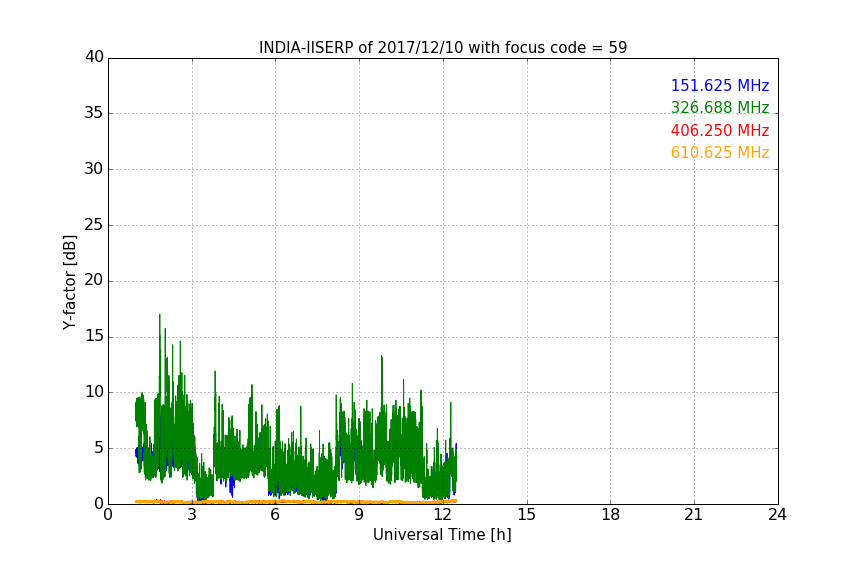The height and width of the screenshot is (576, 864).
Task: Click the "Y-factor [dB]" axis label
Action: (69, 282)
